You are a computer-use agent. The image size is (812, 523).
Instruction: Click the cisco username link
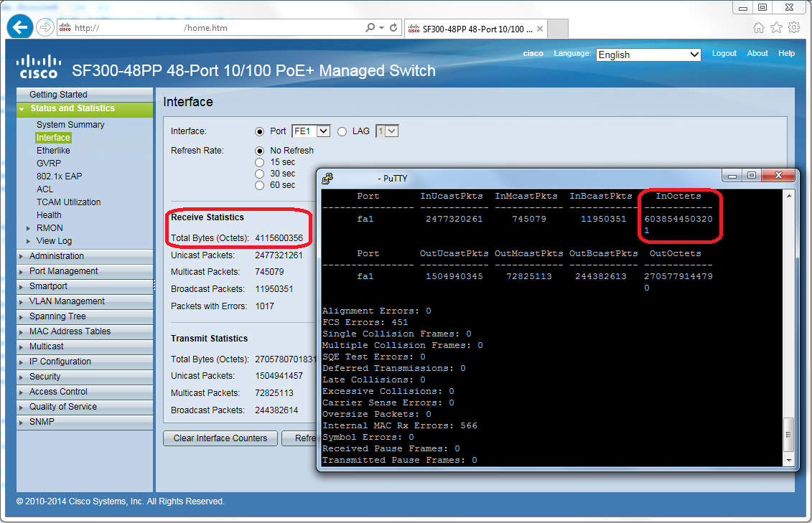(533, 53)
